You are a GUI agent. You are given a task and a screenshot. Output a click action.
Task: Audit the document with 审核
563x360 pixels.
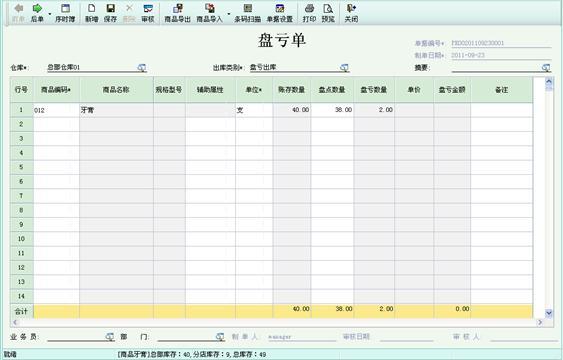coord(148,13)
